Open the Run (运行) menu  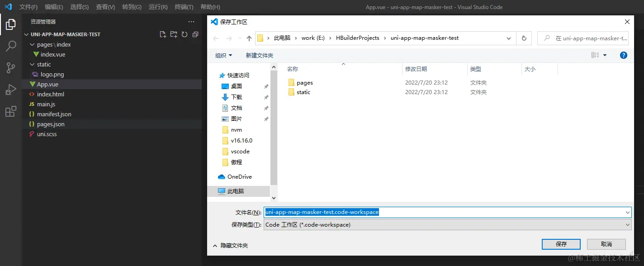point(158,7)
